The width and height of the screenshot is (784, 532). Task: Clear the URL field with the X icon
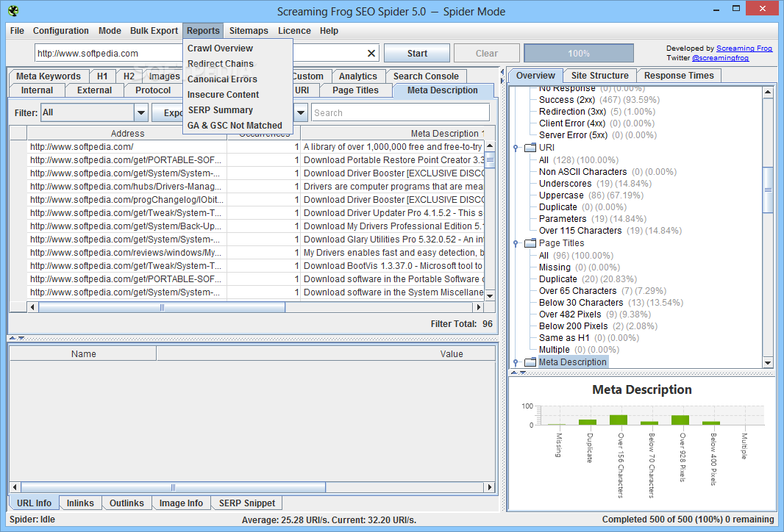point(371,54)
